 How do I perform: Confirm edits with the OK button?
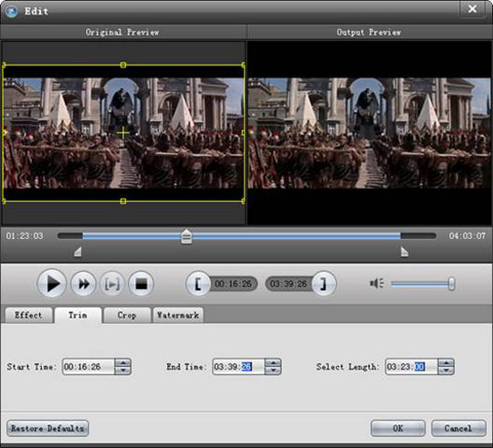[x=398, y=428]
